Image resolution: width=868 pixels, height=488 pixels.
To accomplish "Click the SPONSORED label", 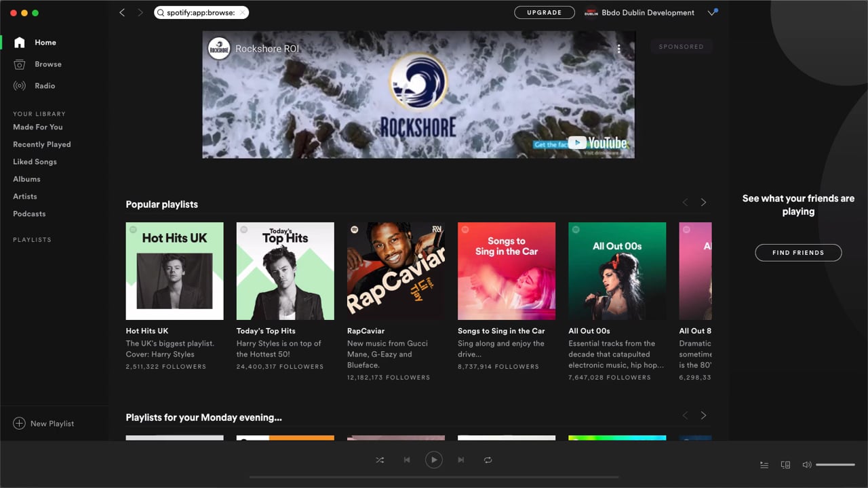I will pyautogui.click(x=682, y=47).
